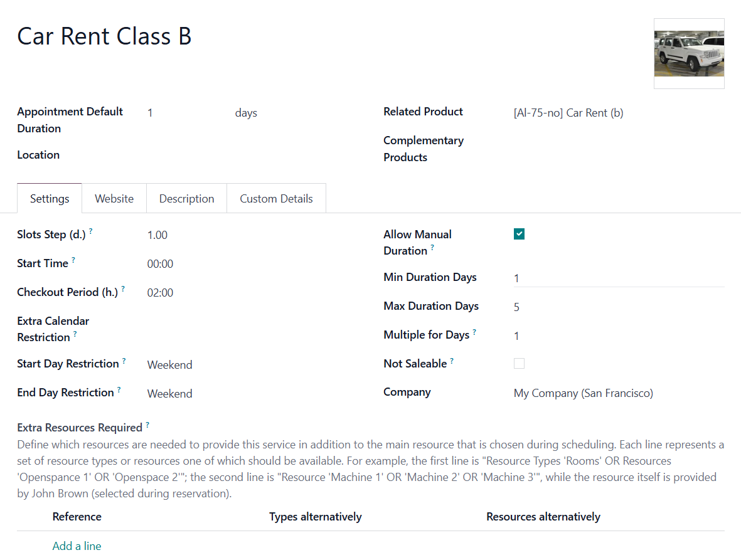Uncheck the Allow Manual Duration checkbox

[519, 234]
